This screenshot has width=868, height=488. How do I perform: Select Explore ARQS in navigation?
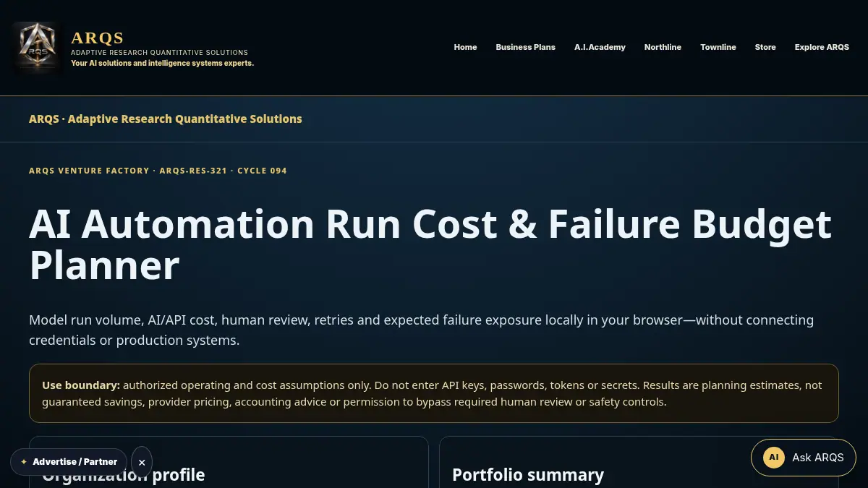822,47
